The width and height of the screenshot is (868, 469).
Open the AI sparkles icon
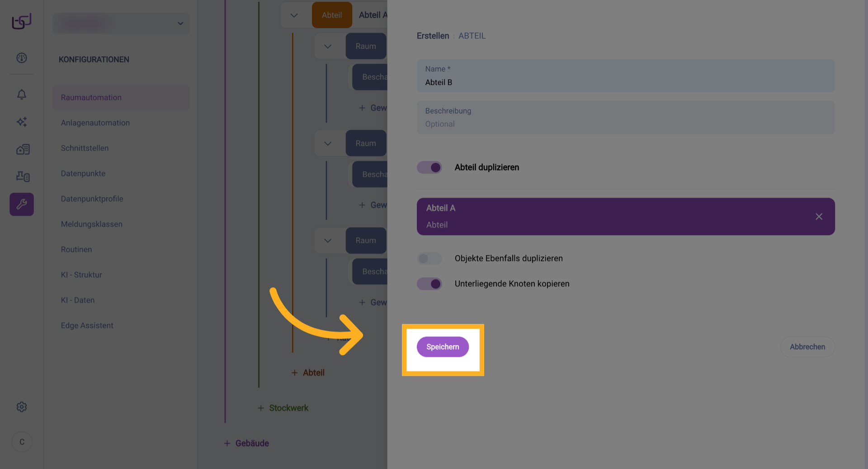pyautogui.click(x=22, y=122)
